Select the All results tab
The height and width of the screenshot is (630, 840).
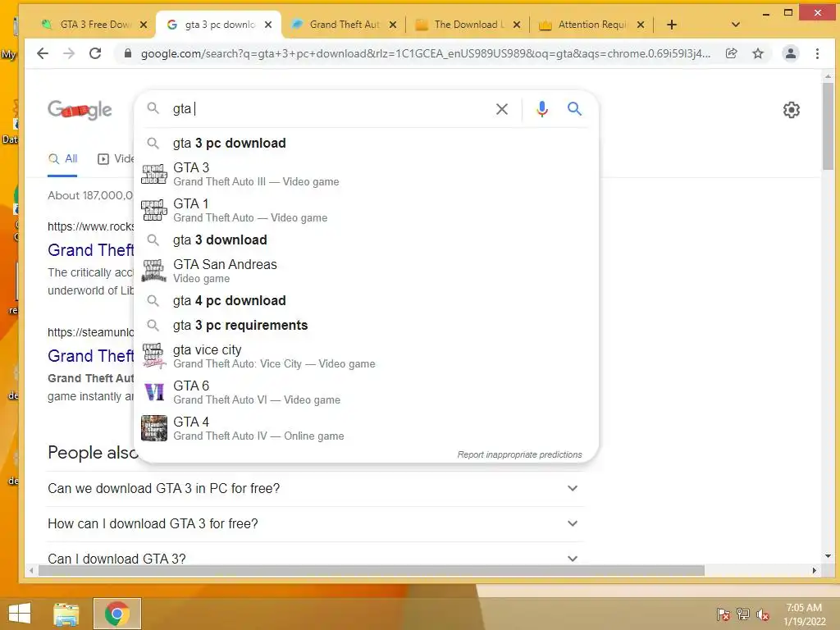point(62,159)
